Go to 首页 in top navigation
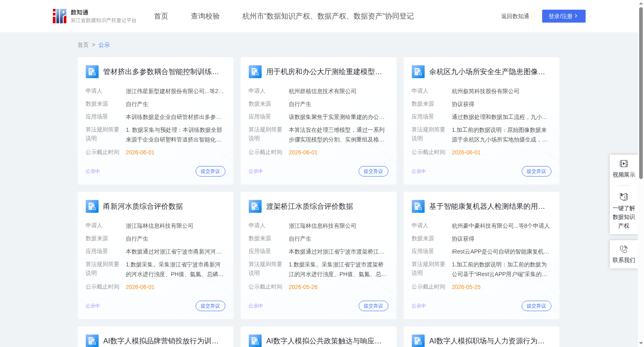 161,16
